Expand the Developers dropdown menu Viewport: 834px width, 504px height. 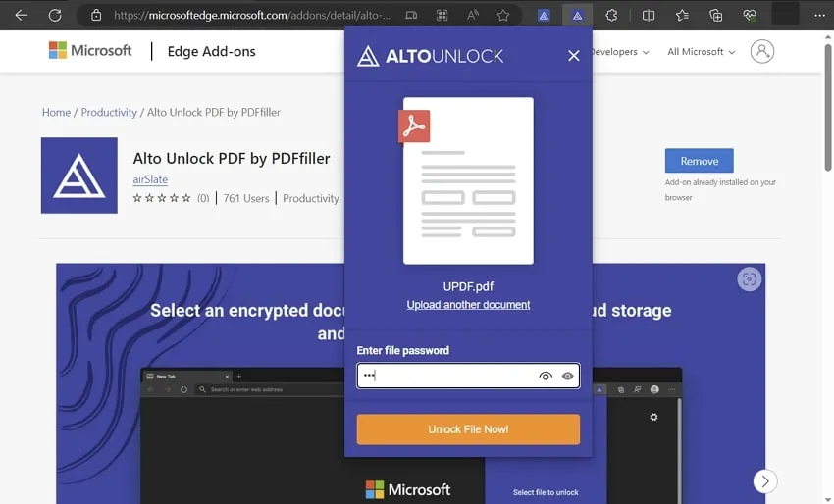tap(620, 52)
